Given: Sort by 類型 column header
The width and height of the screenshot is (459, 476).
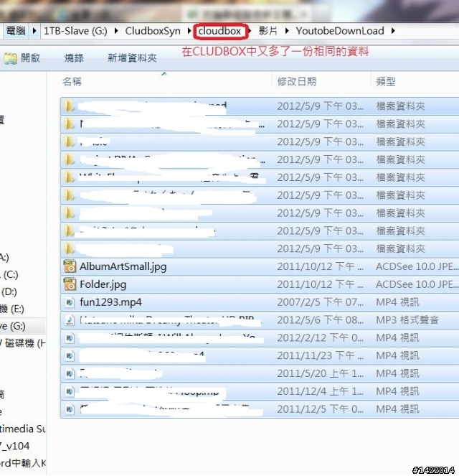Looking at the screenshot, I should click(386, 81).
